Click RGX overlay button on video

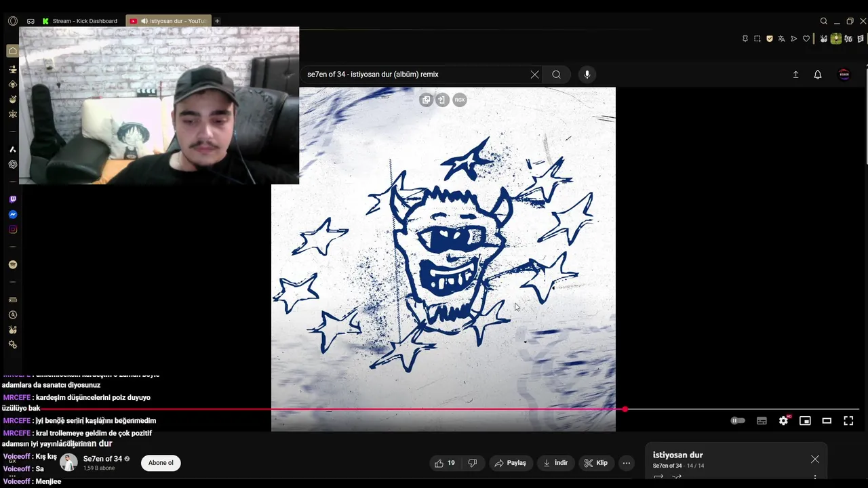(x=460, y=100)
